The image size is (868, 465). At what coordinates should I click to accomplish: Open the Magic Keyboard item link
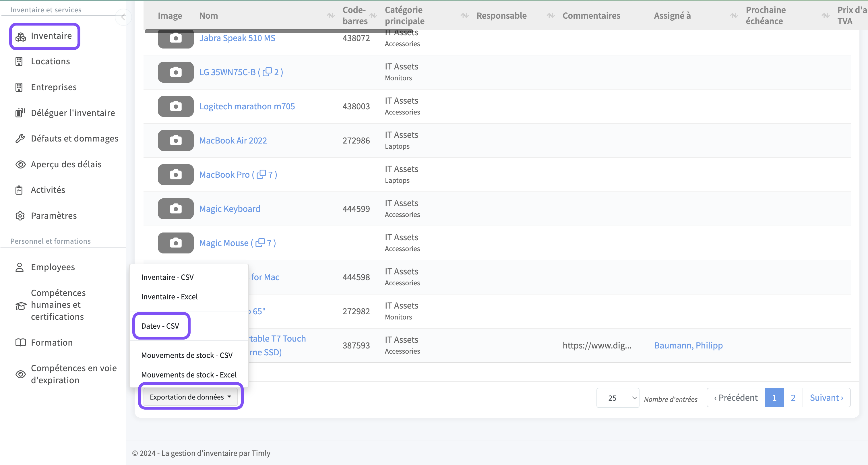tap(230, 209)
